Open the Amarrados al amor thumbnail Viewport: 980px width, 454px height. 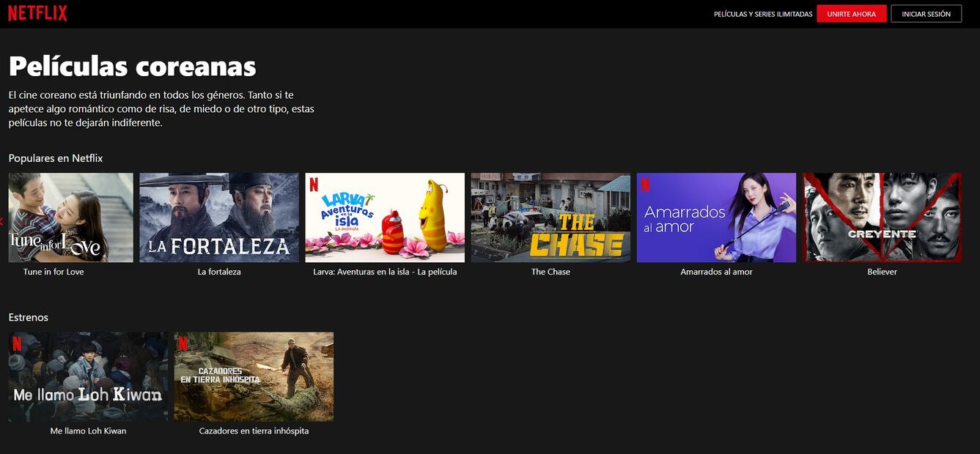click(x=716, y=217)
